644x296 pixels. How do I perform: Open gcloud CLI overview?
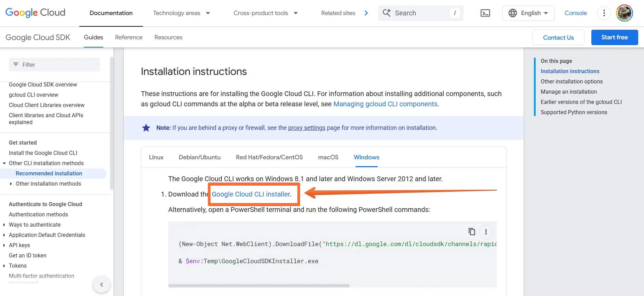pos(33,95)
